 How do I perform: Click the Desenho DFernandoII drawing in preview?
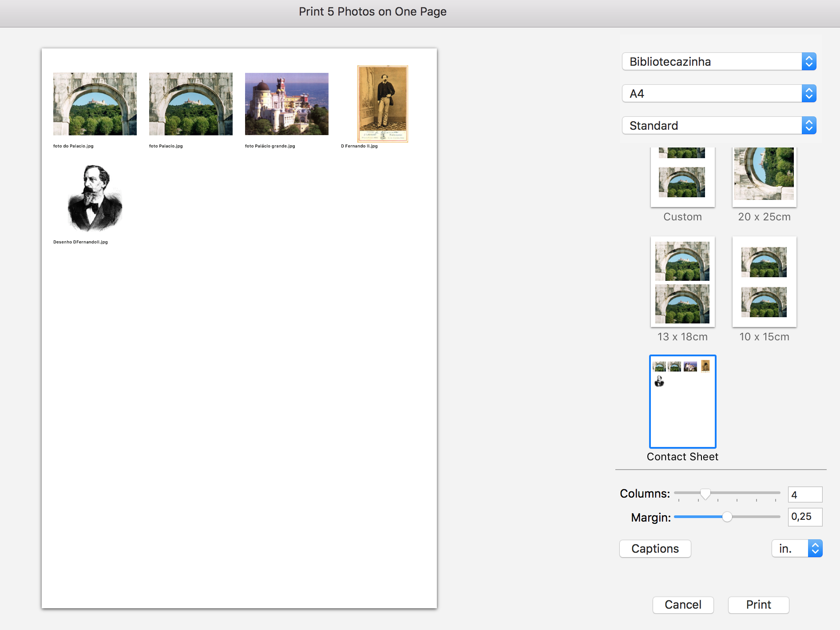95,198
